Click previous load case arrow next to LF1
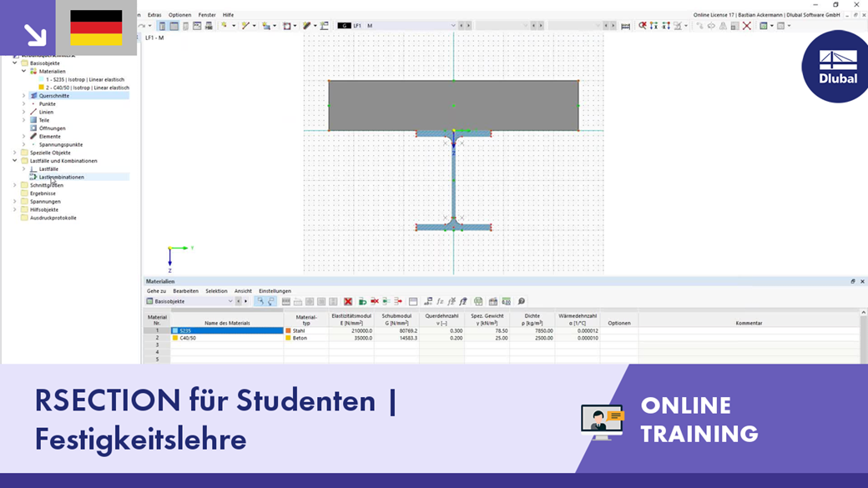The width and height of the screenshot is (868, 488). [462, 26]
